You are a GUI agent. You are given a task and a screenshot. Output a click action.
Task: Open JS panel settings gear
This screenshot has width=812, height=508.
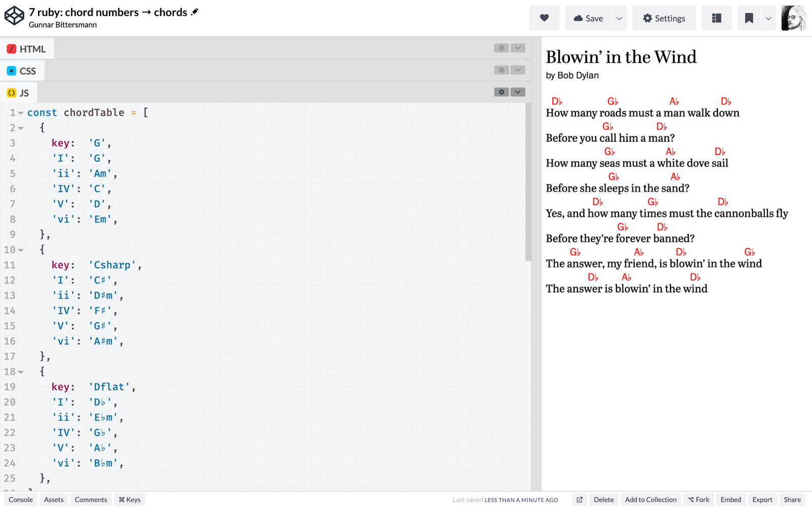coord(501,92)
